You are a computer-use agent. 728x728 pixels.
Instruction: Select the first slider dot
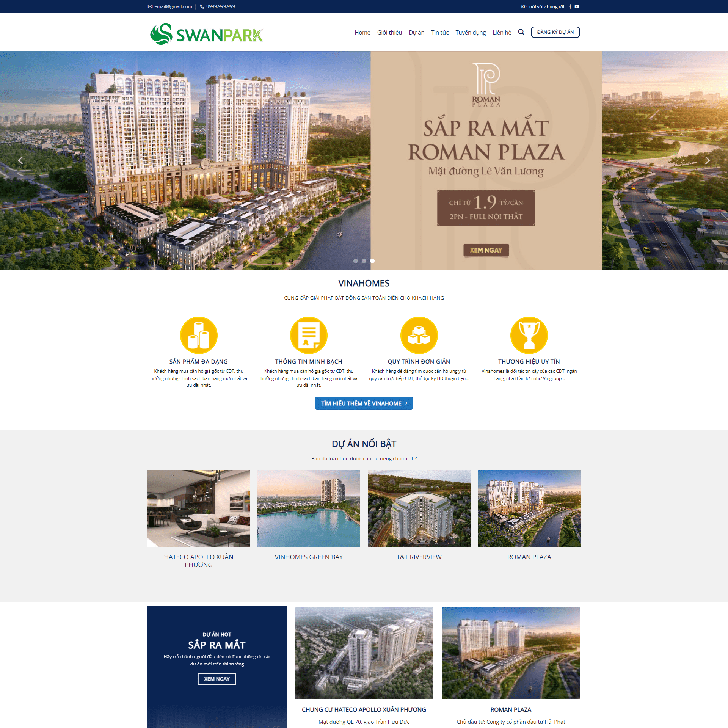[x=356, y=261]
